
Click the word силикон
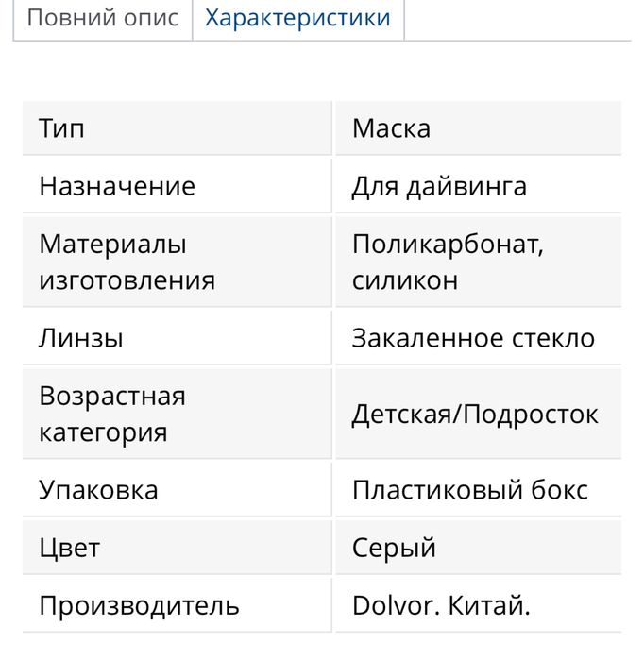404,280
